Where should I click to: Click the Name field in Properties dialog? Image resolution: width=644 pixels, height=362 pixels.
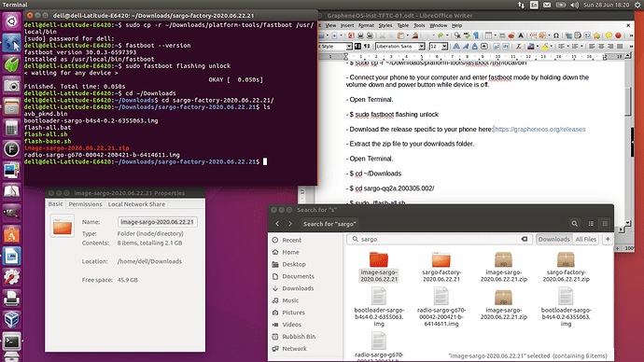tap(158, 222)
